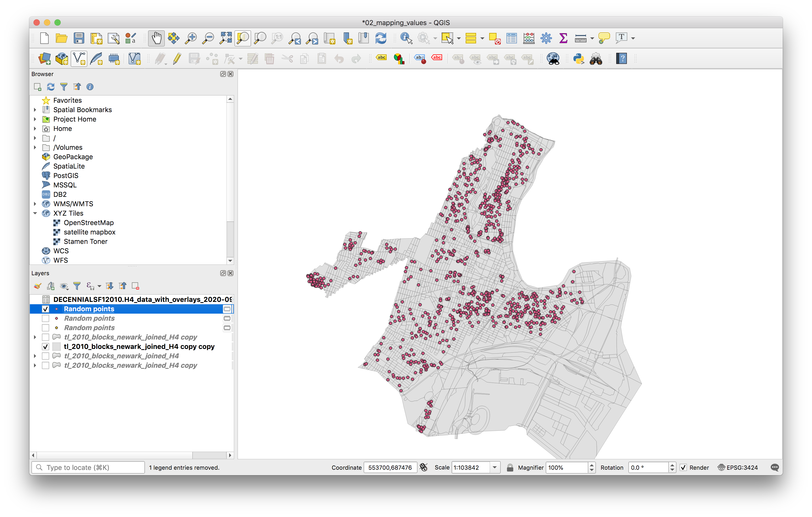The width and height of the screenshot is (812, 517).
Task: Enable tl_2010_blocks_newark_joined_H4 layer visibility
Action: pyautogui.click(x=46, y=356)
